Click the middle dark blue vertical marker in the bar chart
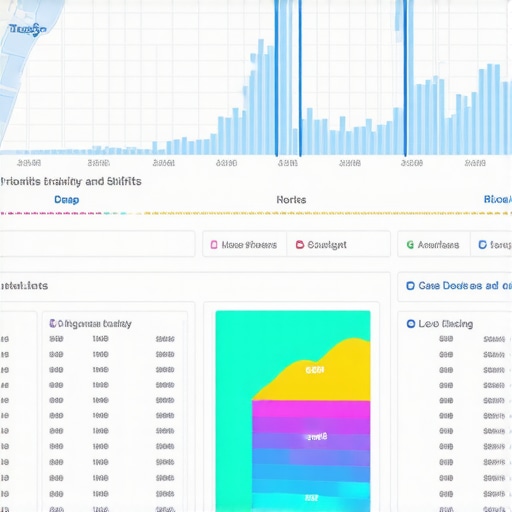The width and height of the screenshot is (512, 512). pos(300,78)
